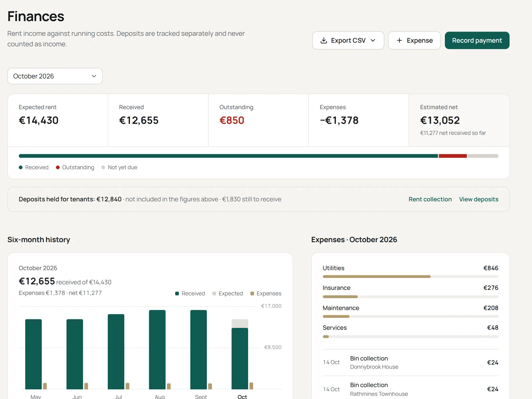Click the Expenses −€1,378 card

tap(359, 120)
